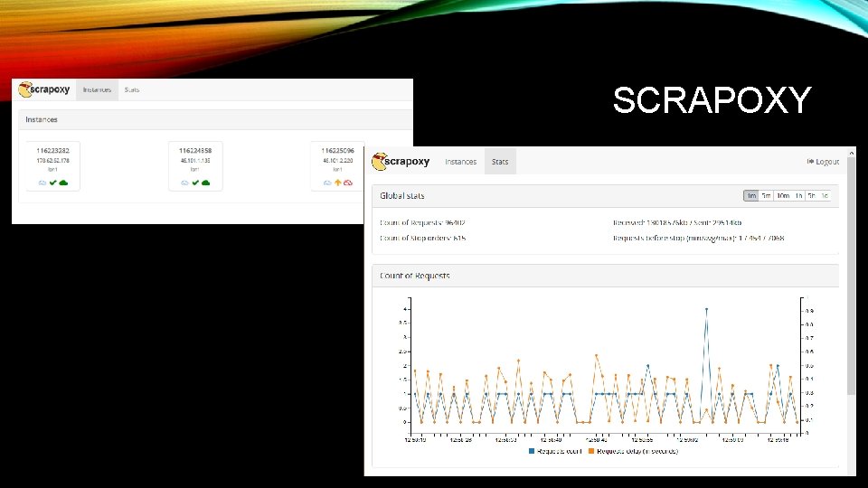Select instance ID 116225096
The height and width of the screenshot is (488, 868).
(x=337, y=151)
